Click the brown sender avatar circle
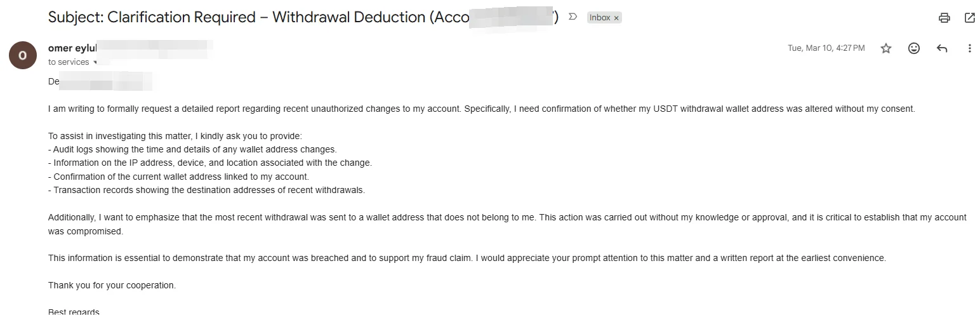Viewport: 980px width, 315px height. [x=22, y=55]
